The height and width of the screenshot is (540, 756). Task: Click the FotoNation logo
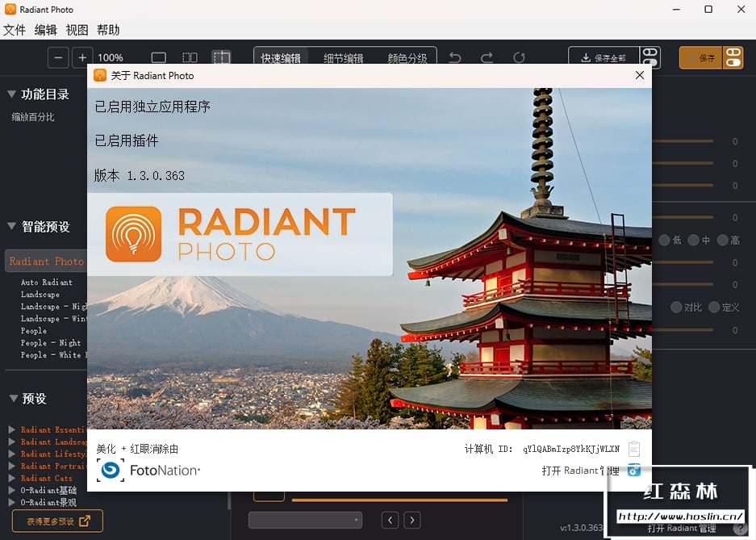pyautogui.click(x=148, y=470)
